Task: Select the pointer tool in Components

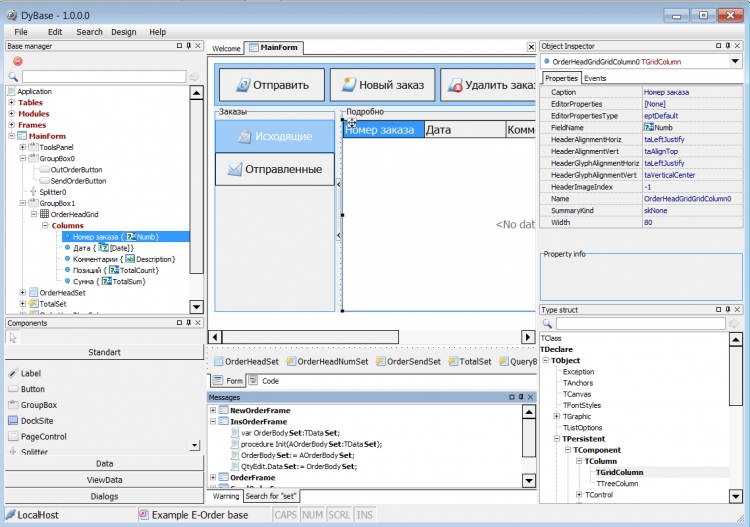Action: [x=13, y=338]
